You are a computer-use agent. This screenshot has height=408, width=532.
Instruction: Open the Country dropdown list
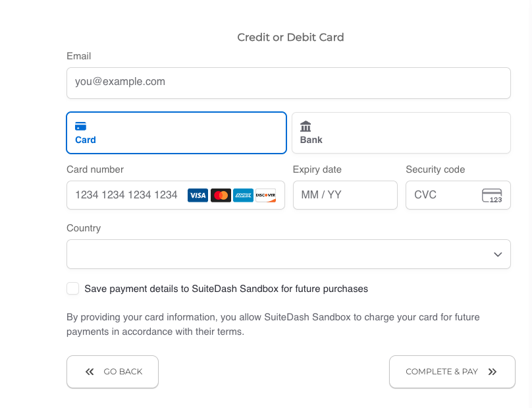click(x=289, y=254)
